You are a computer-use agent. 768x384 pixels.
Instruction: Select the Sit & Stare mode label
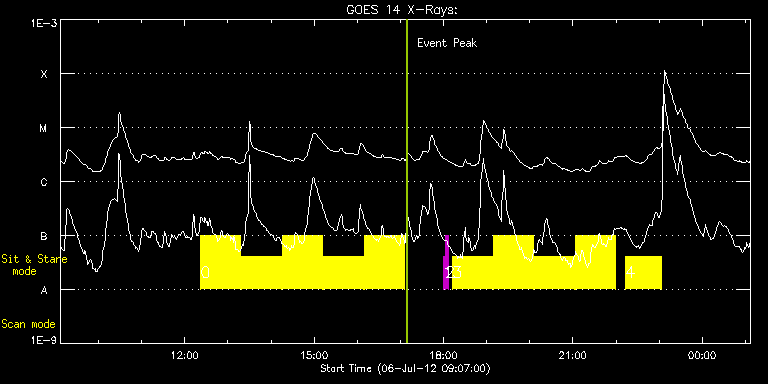click(33, 265)
